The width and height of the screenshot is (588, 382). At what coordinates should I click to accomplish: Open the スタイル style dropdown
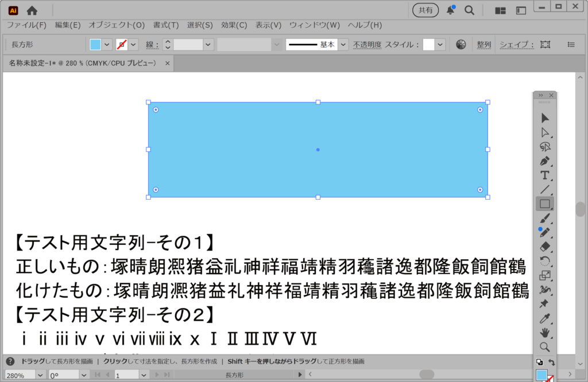[440, 44]
